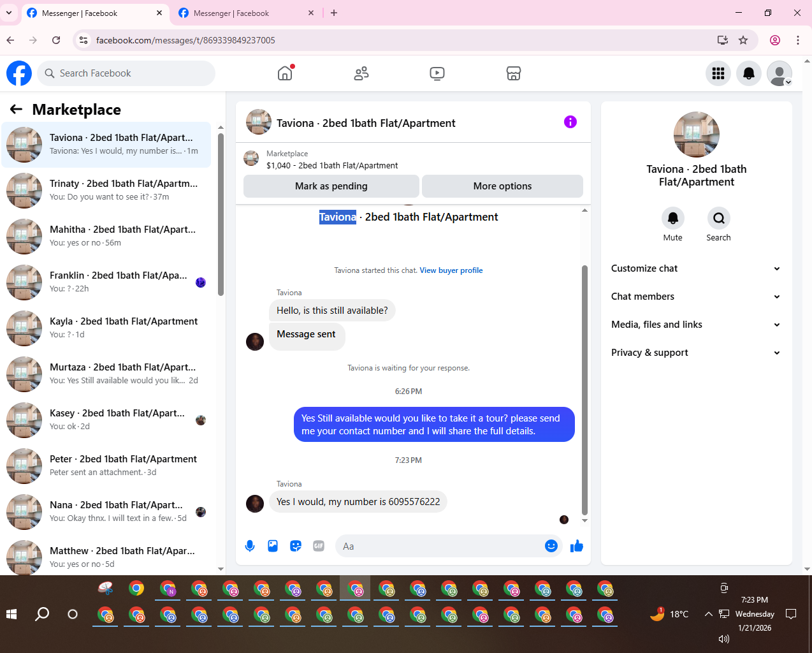This screenshot has height=653, width=812.
Task: Open Video (Watch) icon
Action: (437, 73)
